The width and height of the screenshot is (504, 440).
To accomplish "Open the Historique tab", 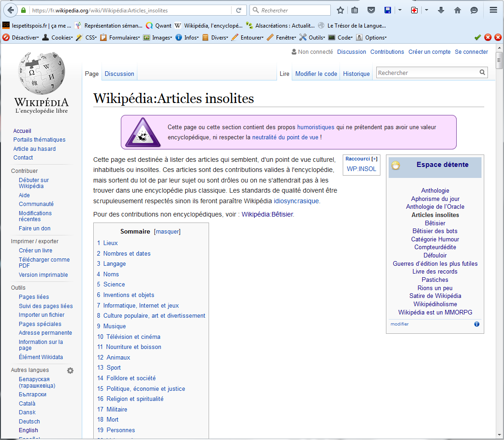I will [x=356, y=74].
